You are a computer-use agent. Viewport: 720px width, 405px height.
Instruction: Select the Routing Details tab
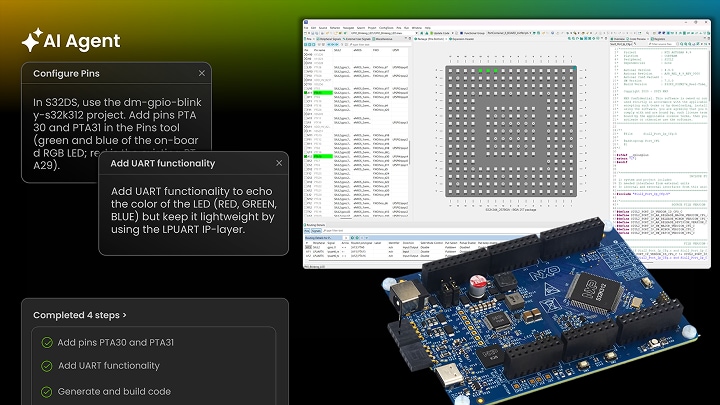coord(315,225)
